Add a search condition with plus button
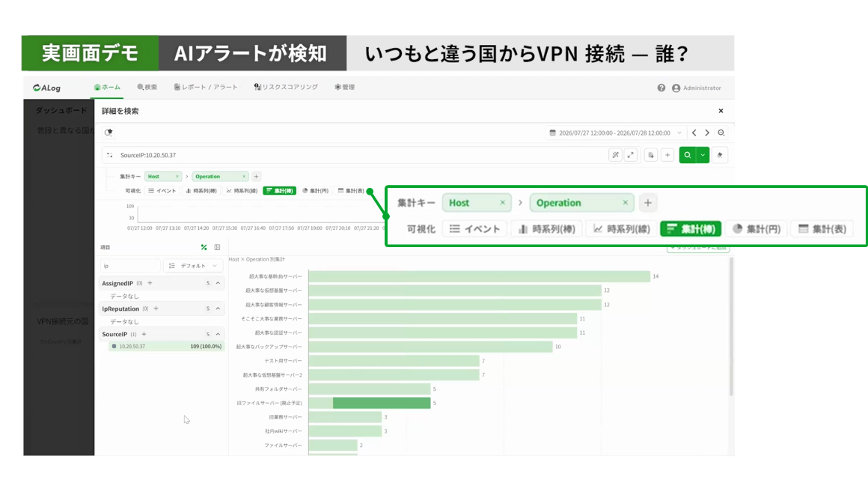Viewport: 868px width, 489px height. [x=667, y=155]
